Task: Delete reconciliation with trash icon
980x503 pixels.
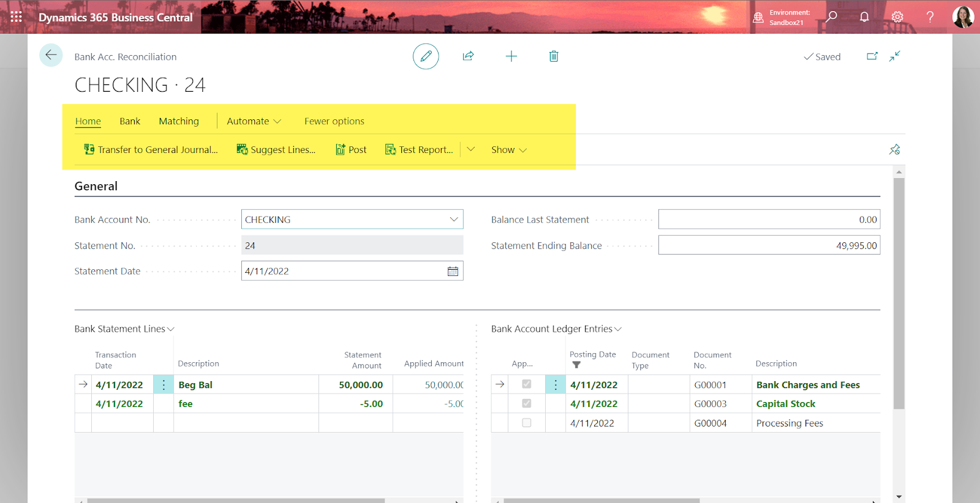Action: click(x=554, y=56)
